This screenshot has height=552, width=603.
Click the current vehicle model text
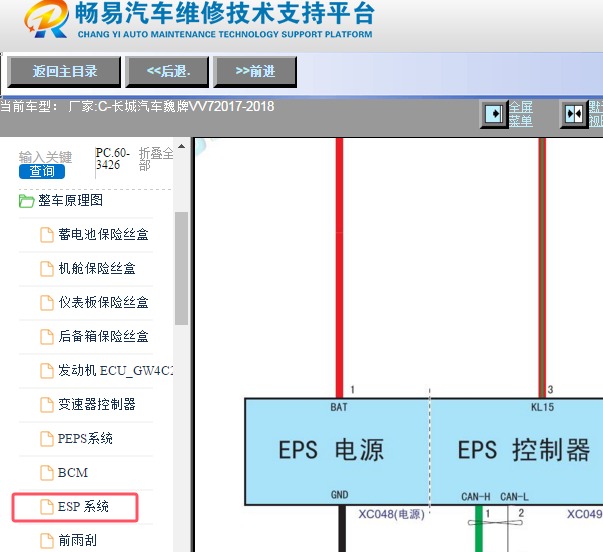click(x=137, y=106)
